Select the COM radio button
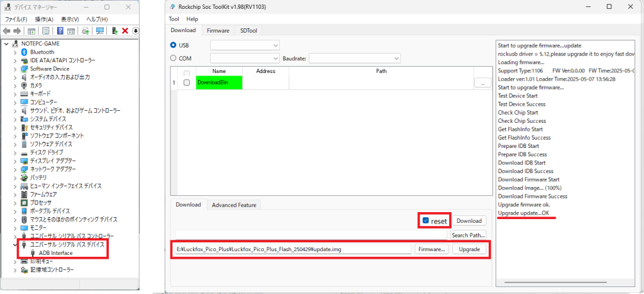This screenshot has width=644, height=294. point(174,59)
